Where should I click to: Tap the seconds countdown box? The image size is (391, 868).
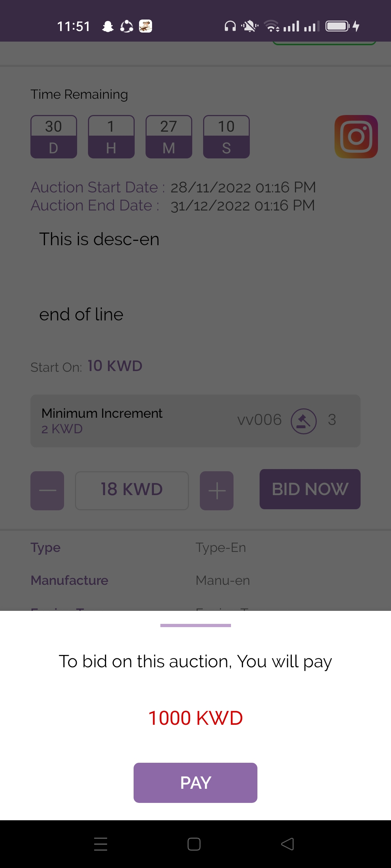click(226, 137)
